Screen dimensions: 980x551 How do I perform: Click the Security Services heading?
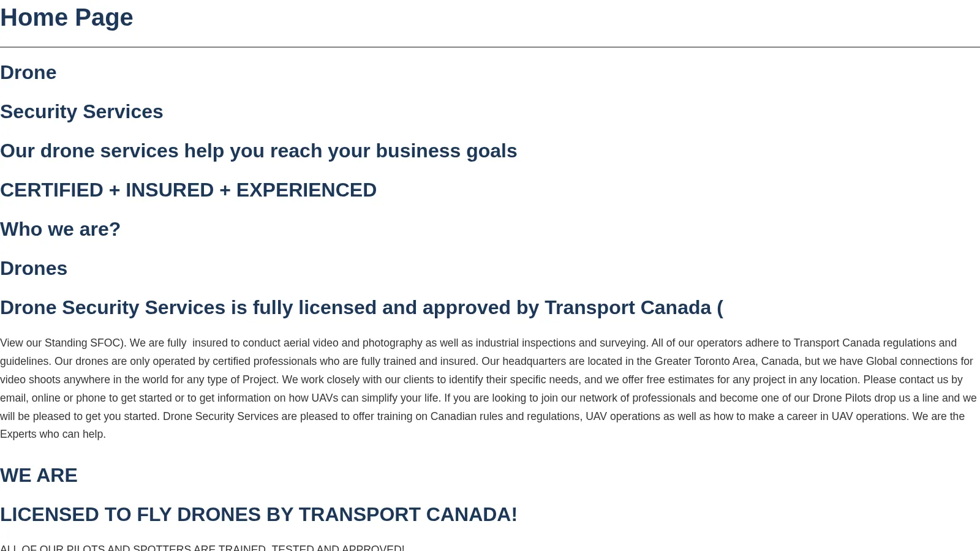[x=81, y=111]
